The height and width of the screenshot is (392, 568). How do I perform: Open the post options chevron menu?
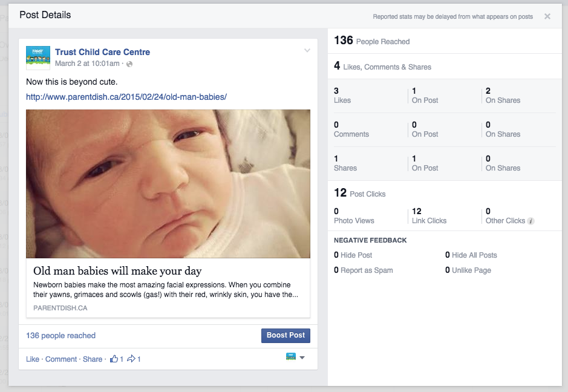tap(307, 50)
